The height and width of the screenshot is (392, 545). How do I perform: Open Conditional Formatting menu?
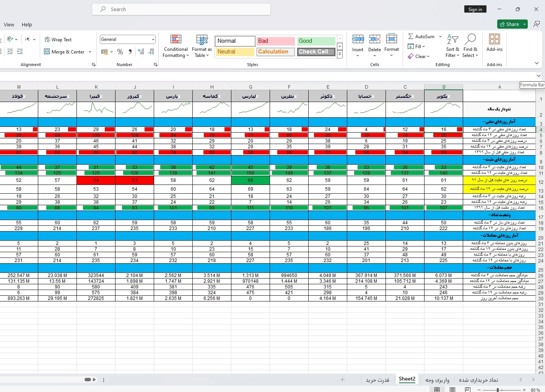pos(176,46)
